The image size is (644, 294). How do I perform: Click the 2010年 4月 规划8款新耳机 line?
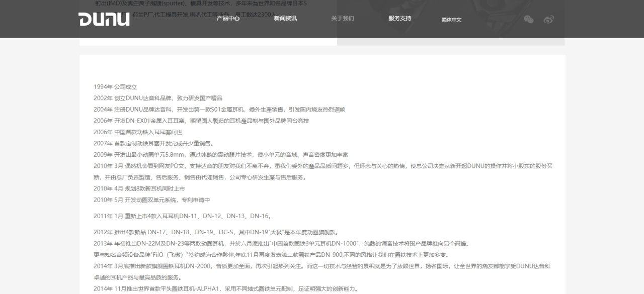pyautogui.click(x=139, y=188)
